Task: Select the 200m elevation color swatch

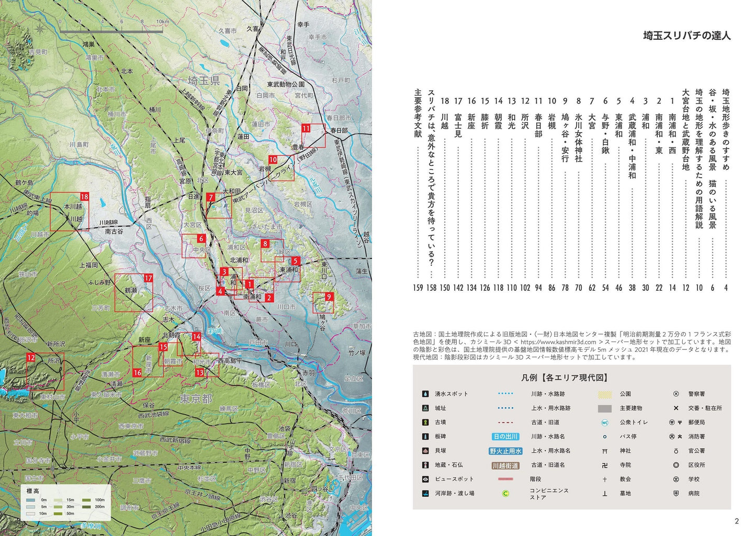Action: click(85, 507)
